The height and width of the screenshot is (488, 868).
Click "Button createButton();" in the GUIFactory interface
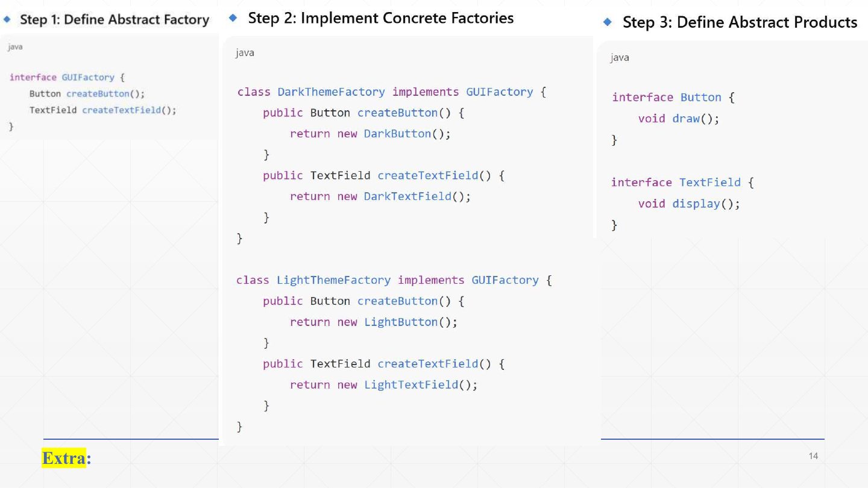pos(87,93)
